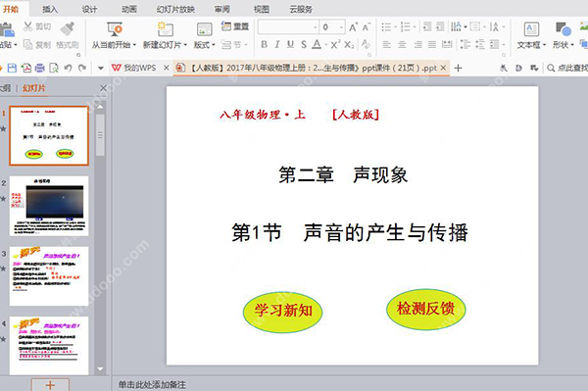The image size is (588, 391).
Task: Click the Copy (复制) icon
Action: pos(28,45)
